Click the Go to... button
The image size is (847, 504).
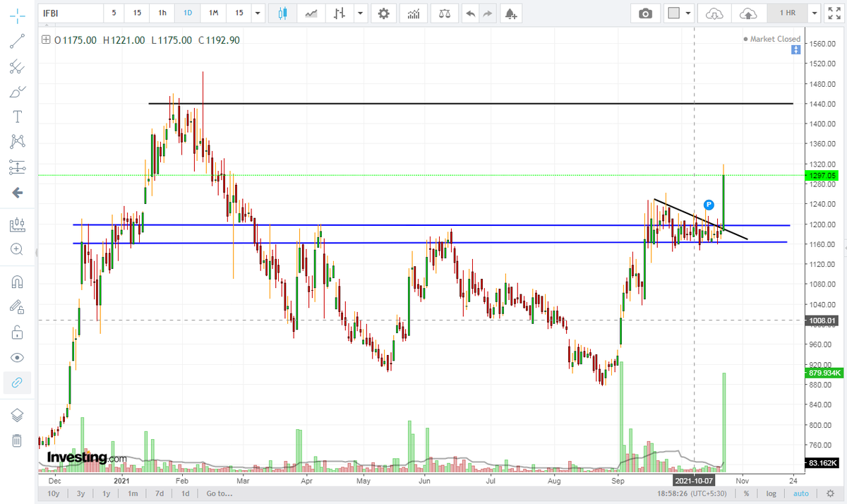coord(220,493)
